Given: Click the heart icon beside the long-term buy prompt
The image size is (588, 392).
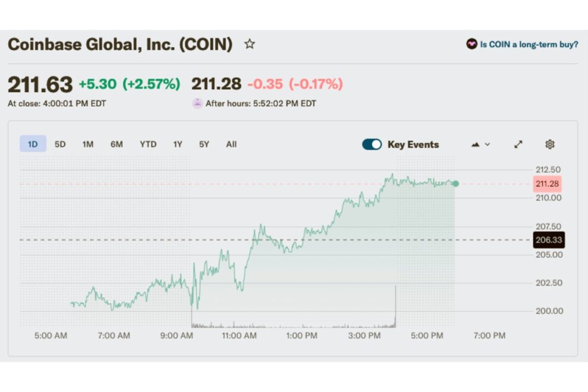Looking at the screenshot, I should tap(471, 44).
